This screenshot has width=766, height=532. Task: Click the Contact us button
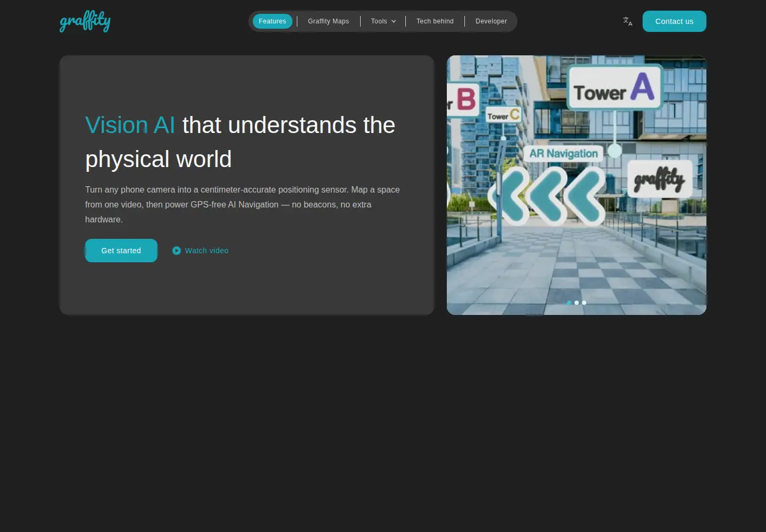click(x=675, y=21)
